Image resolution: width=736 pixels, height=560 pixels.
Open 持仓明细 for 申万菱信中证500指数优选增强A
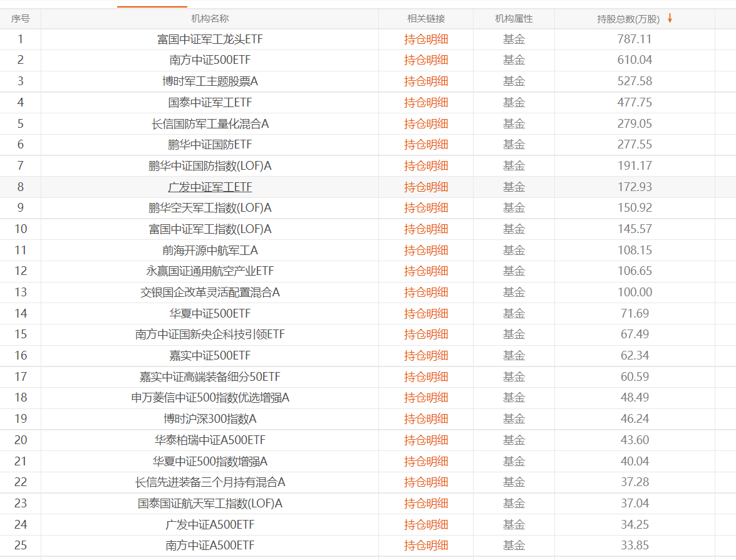426,398
